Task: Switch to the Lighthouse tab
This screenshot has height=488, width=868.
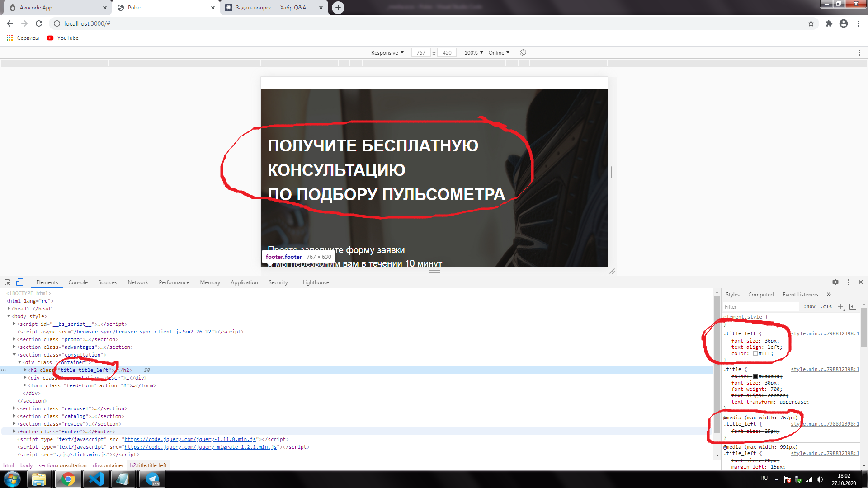Action: (x=316, y=282)
